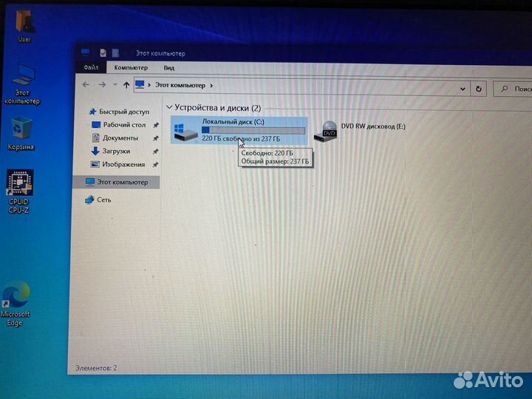Screen dimensions: 532x399
Task: Select Быстрый доступ in navigation pane
Action: 119,112
